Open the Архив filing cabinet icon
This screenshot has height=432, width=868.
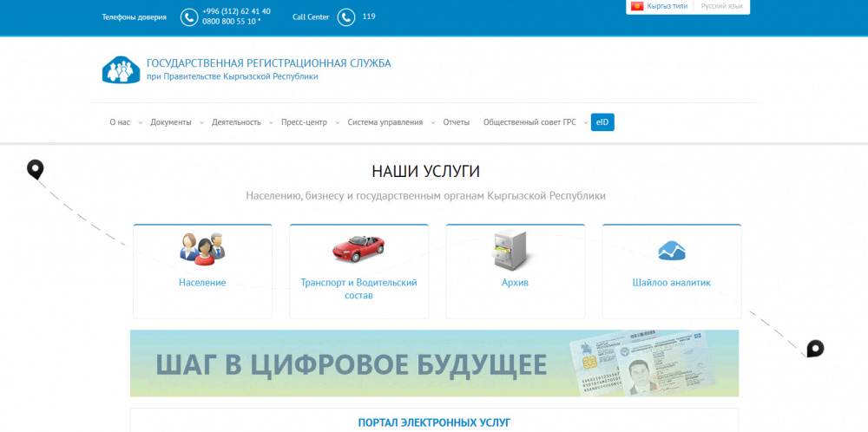pos(511,250)
